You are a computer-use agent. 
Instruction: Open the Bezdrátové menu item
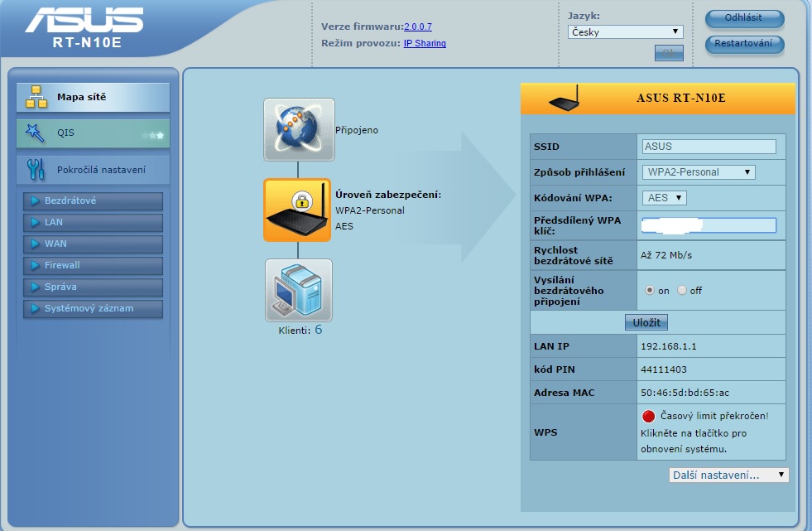(93, 201)
